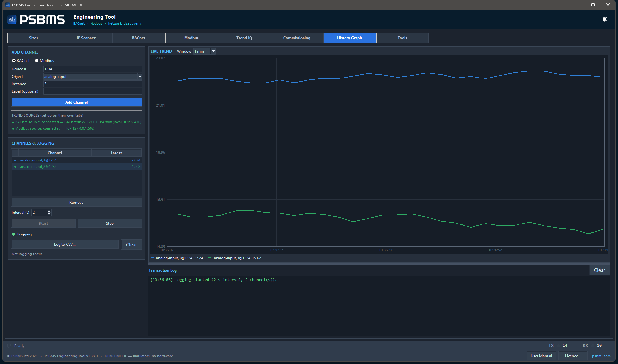Click the 'Logging started' transaction log entry
The height and width of the screenshot is (364, 618).
point(213,280)
